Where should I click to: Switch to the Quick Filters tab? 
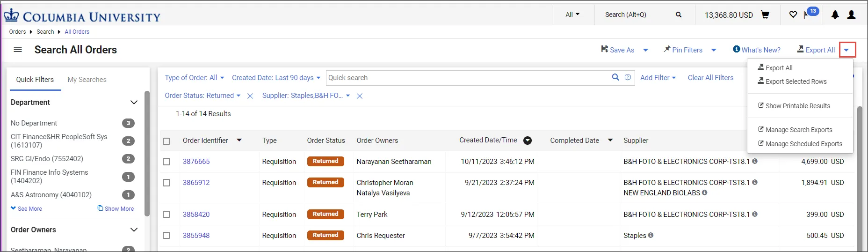tap(35, 80)
